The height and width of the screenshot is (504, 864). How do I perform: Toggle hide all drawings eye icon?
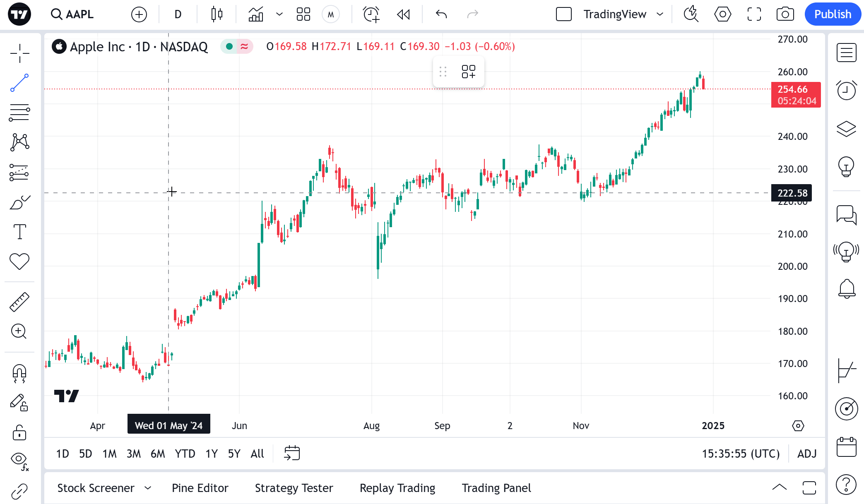point(19,459)
